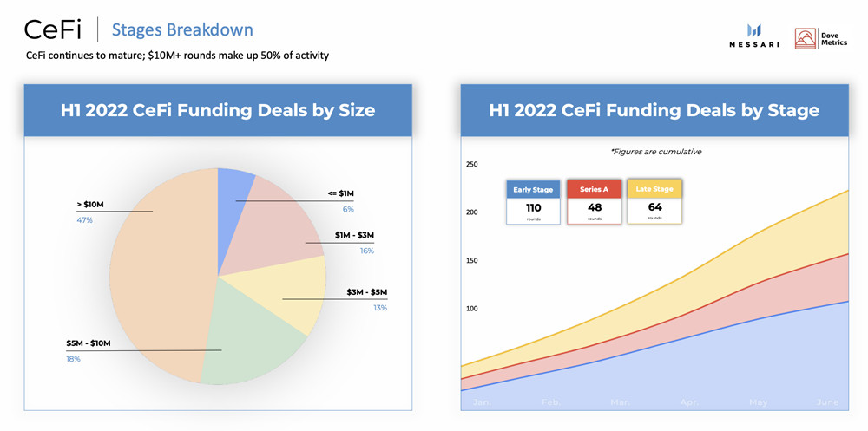Screen dimensions: 868x431
Task: Click the yellow $3M - $5M pie slice
Action: [295, 295]
